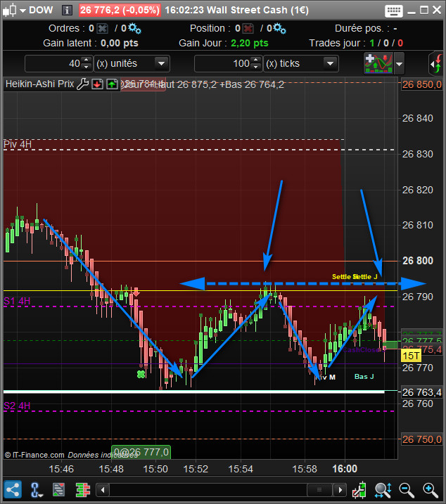Click the Share icon
Image resolution: width=446 pixels, height=504 pixels.
[13, 490]
